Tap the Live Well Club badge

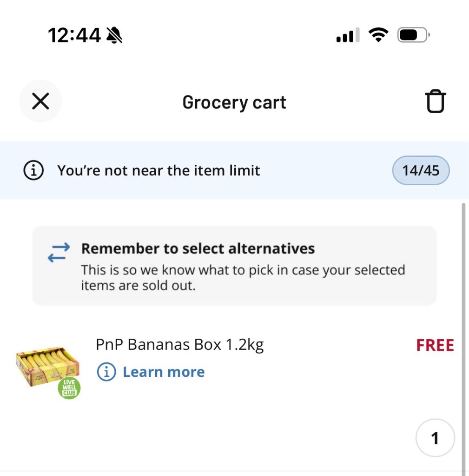[x=69, y=388]
